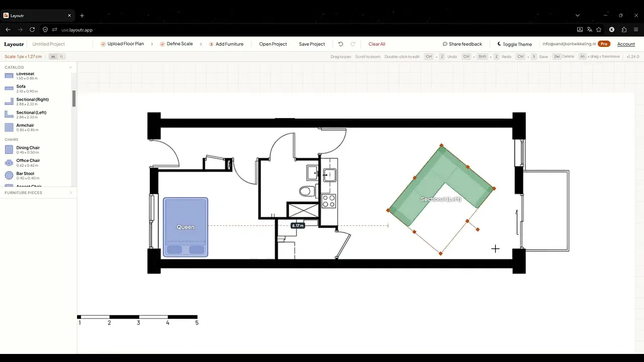Select the Queen bed on the floor plan
The image size is (644, 362).
pos(186,227)
